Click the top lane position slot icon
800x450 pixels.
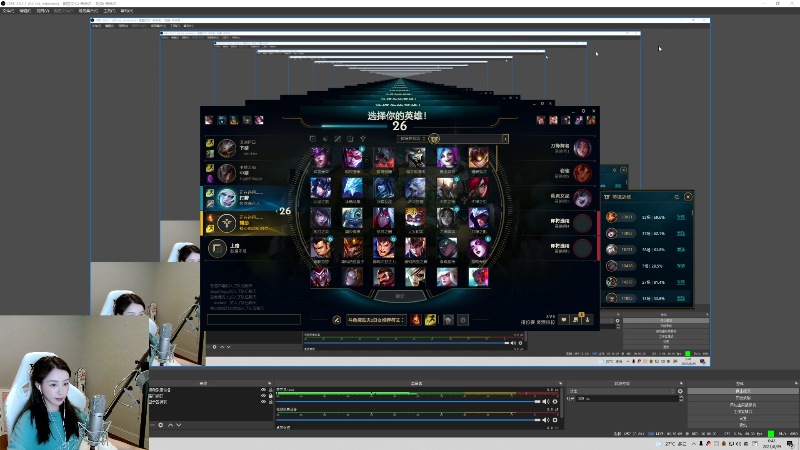click(x=217, y=248)
